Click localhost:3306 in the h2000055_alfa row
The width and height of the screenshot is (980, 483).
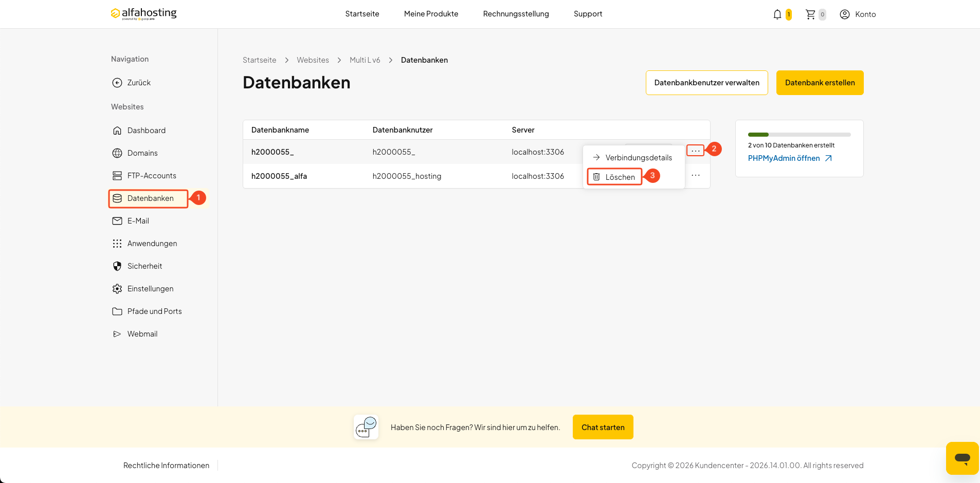(538, 176)
